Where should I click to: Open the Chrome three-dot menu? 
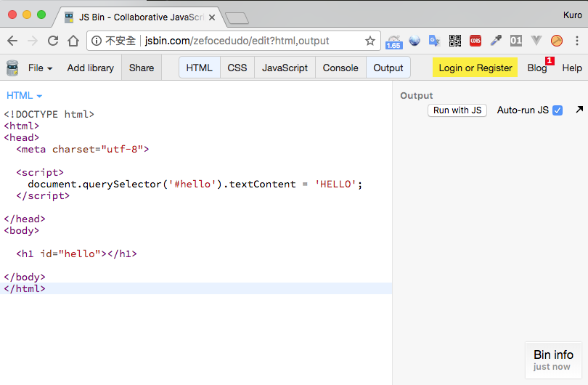577,41
